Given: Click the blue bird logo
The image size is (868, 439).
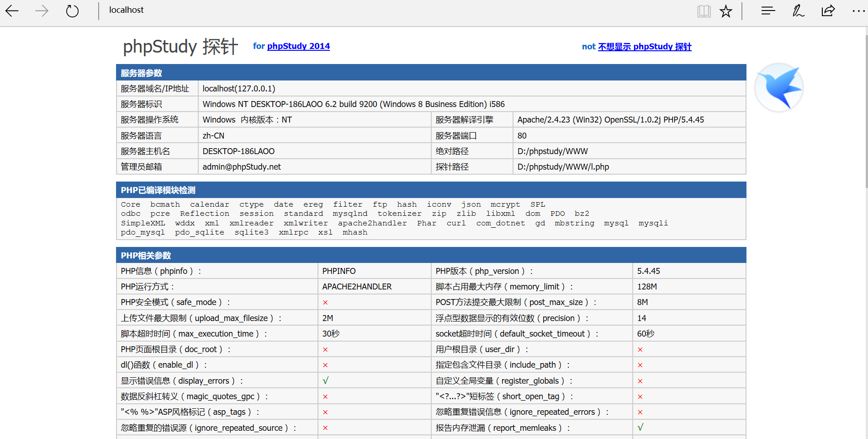Looking at the screenshot, I should [x=779, y=87].
